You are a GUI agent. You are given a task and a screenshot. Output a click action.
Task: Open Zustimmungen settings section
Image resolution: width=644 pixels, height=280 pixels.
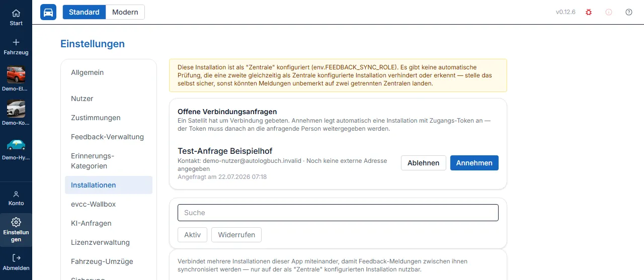click(x=109, y=118)
